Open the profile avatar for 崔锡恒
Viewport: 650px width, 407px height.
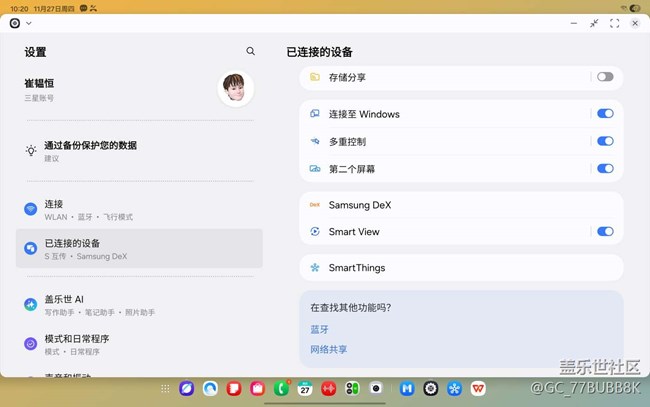pos(235,89)
